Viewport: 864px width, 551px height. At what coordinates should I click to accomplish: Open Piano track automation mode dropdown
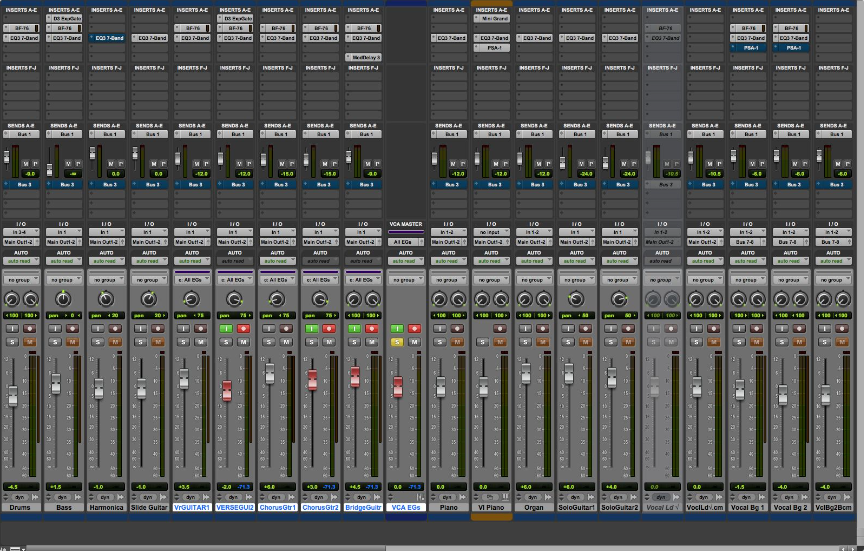click(448, 261)
